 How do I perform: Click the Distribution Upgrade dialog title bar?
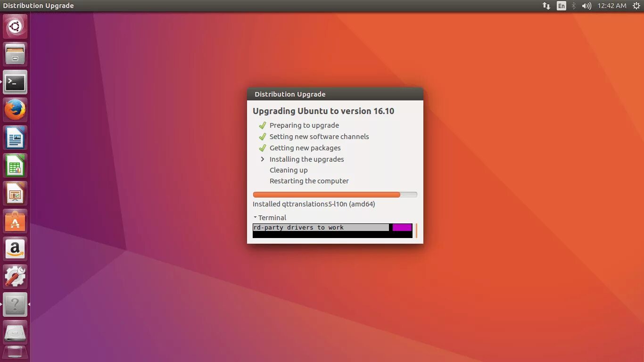pyautogui.click(x=335, y=94)
